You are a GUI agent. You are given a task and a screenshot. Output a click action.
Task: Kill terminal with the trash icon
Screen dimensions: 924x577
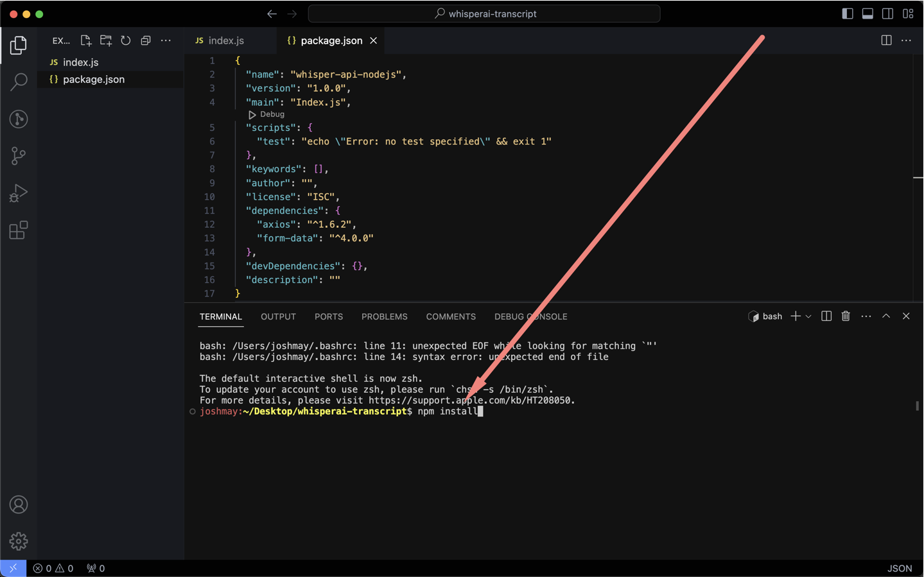point(846,316)
